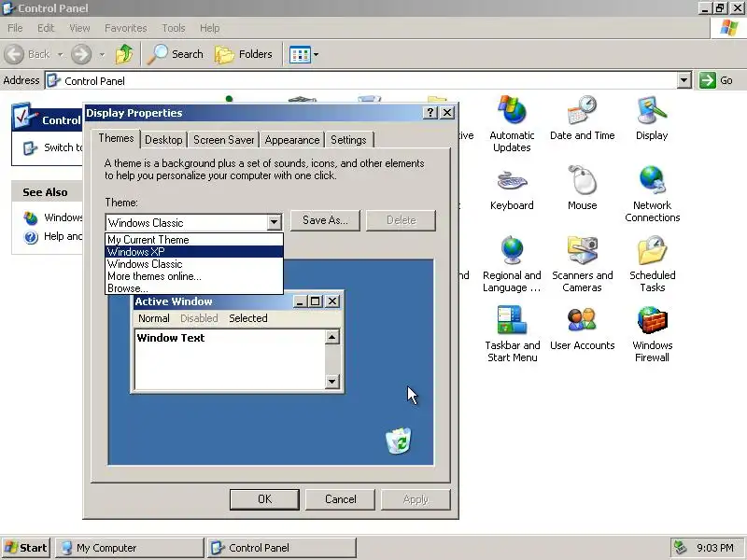Open the Help menu
747x560 pixels.
click(209, 28)
